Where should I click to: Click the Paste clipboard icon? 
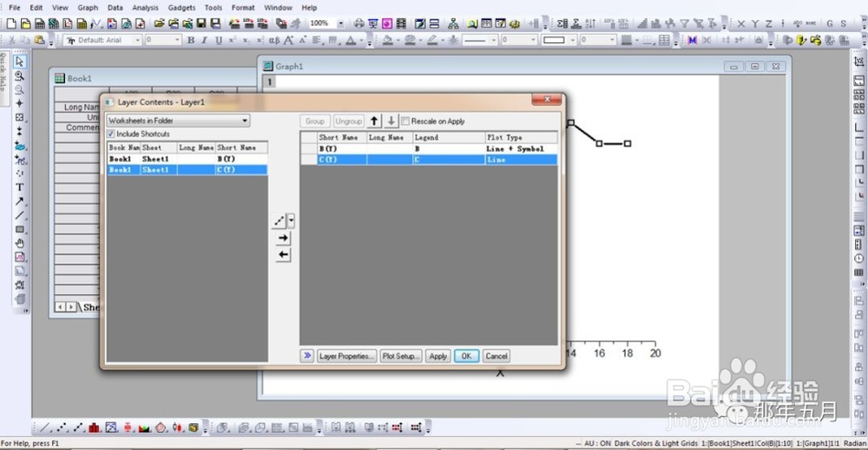click(39, 41)
